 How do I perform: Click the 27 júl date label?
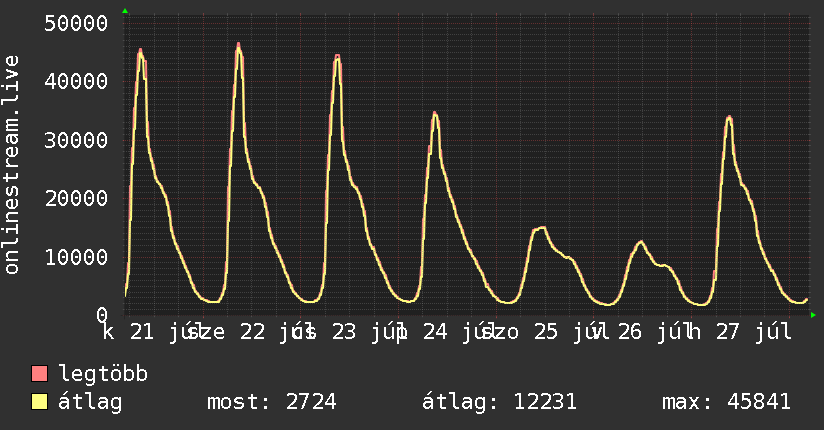pos(754,332)
